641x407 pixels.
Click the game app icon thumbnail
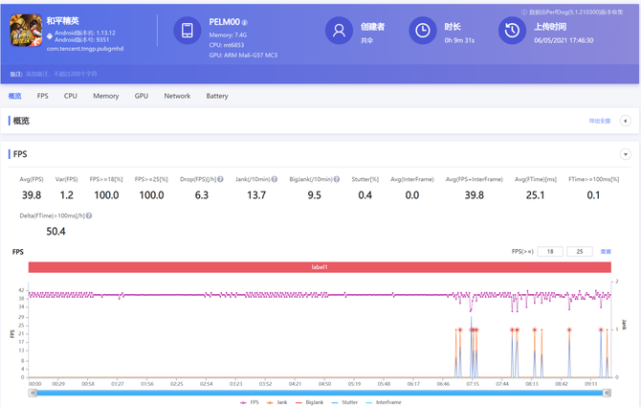click(x=25, y=31)
